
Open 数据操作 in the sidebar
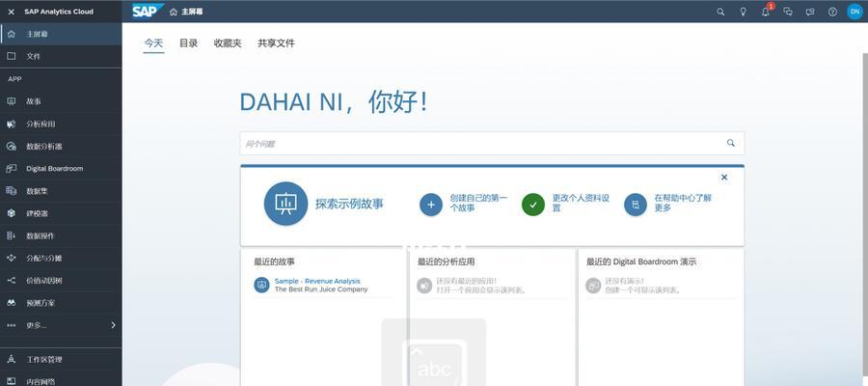[61, 235]
